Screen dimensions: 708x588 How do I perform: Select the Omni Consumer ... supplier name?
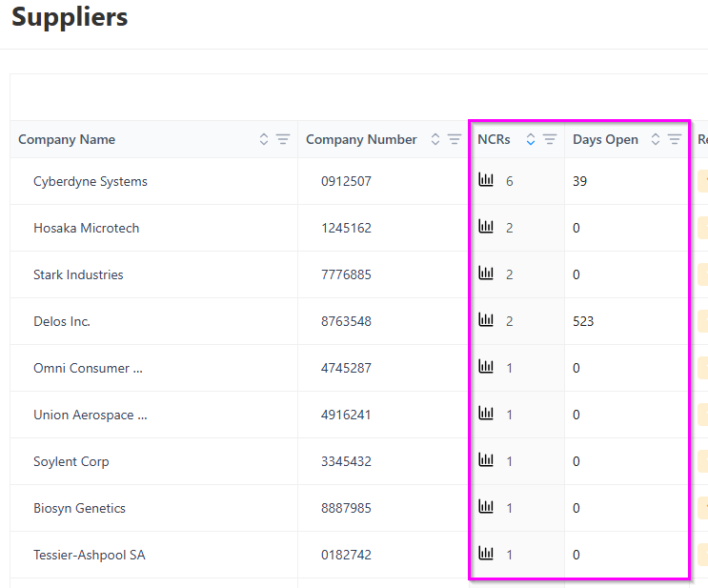(88, 368)
